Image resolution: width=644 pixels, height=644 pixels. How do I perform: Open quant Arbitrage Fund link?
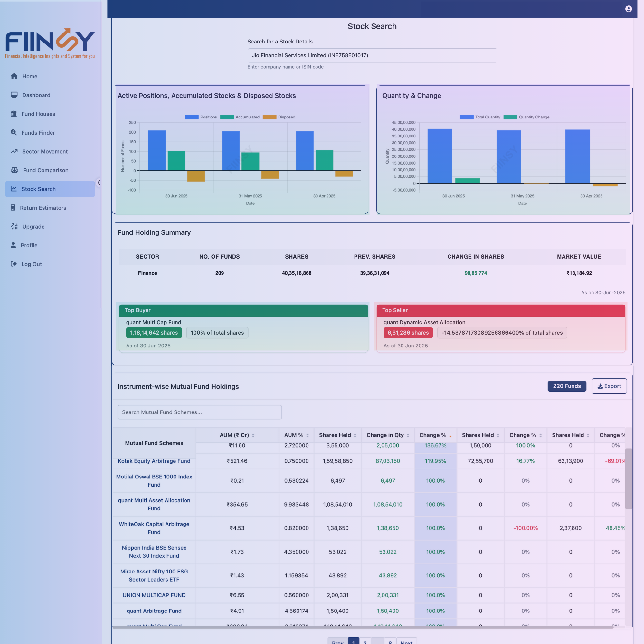click(154, 611)
